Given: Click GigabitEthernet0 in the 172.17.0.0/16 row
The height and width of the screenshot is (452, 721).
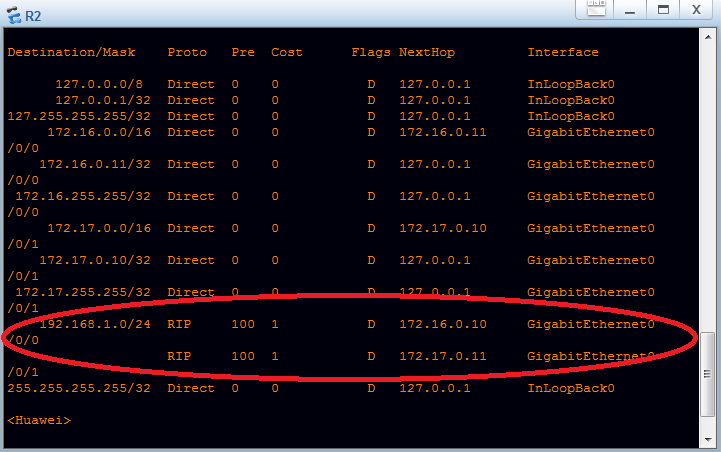Looking at the screenshot, I should 591,228.
